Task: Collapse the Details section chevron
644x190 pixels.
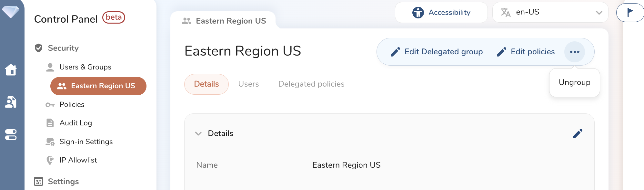Action: [198, 133]
